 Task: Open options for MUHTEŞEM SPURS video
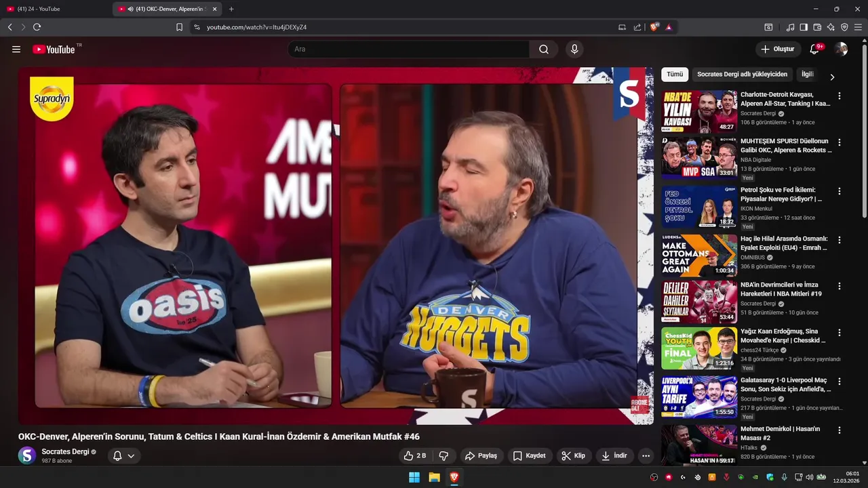[x=840, y=142]
